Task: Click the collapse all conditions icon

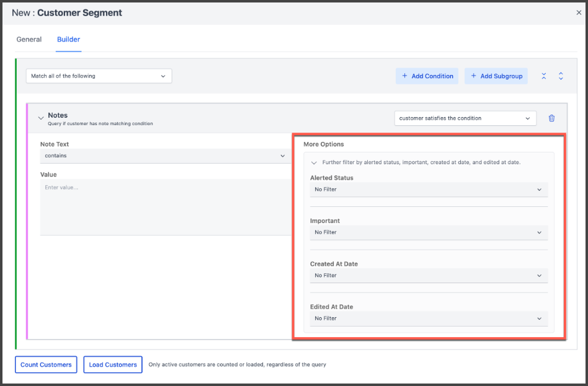Action: [x=544, y=76]
